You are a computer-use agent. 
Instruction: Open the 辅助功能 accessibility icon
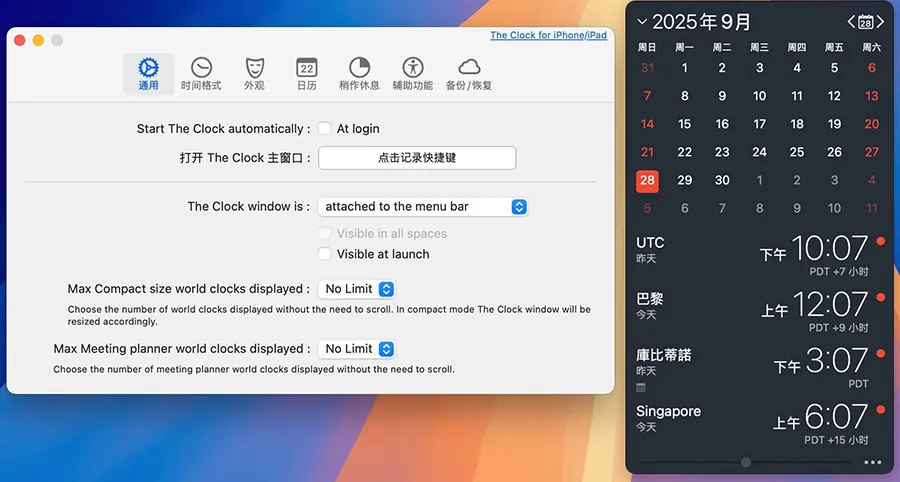pos(412,73)
